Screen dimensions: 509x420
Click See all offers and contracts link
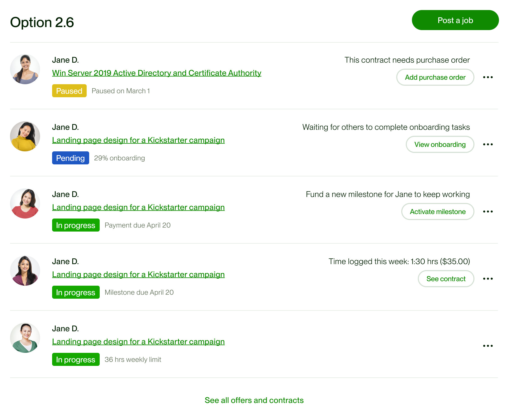[254, 400]
